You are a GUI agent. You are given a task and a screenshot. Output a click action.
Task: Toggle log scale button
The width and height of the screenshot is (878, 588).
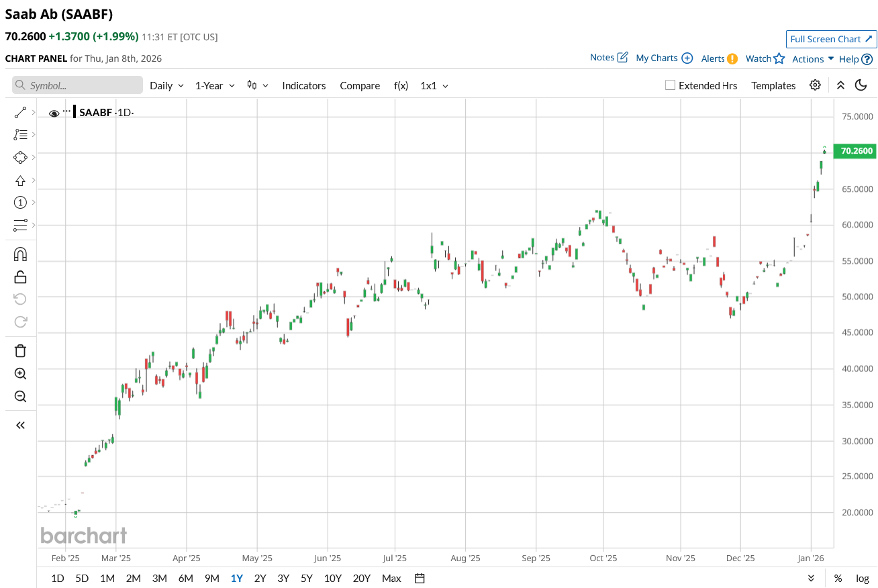click(x=863, y=578)
